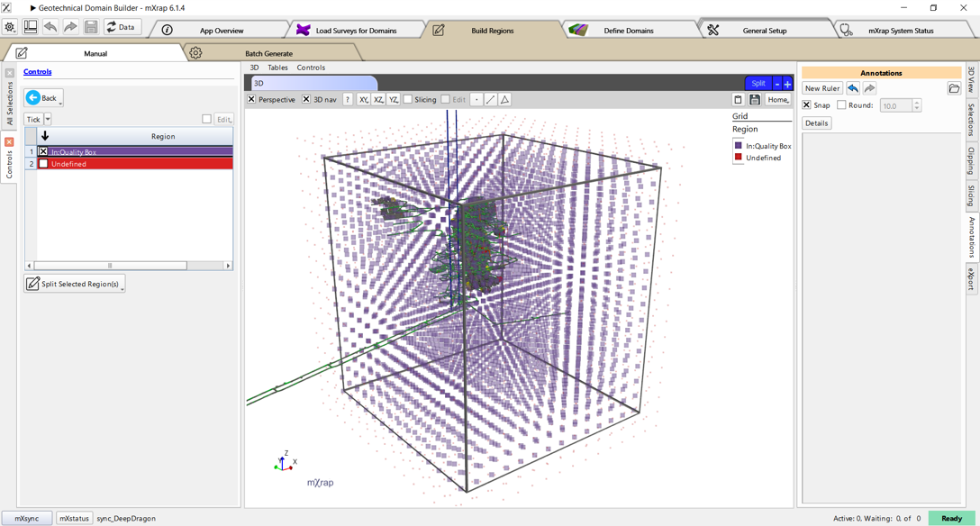Click the Details button

[816, 123]
